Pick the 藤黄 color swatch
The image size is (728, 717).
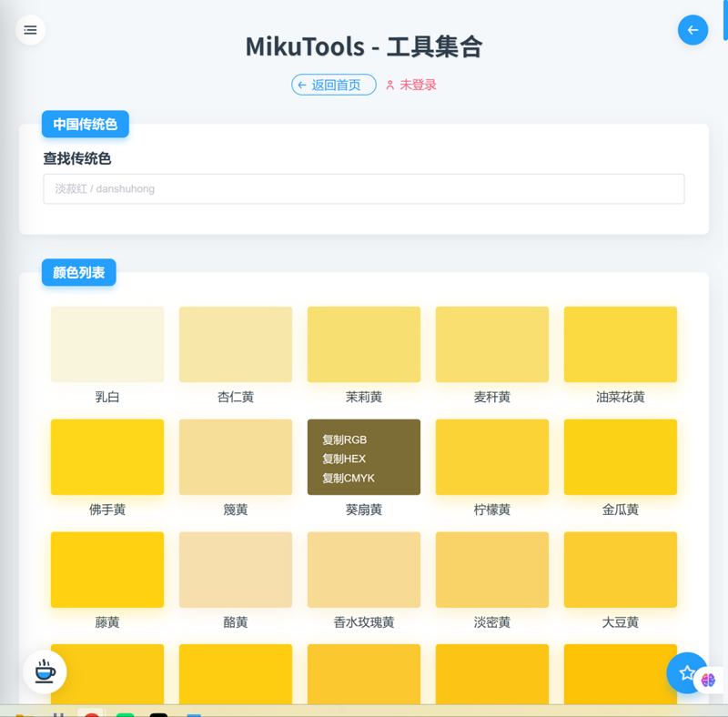point(107,570)
